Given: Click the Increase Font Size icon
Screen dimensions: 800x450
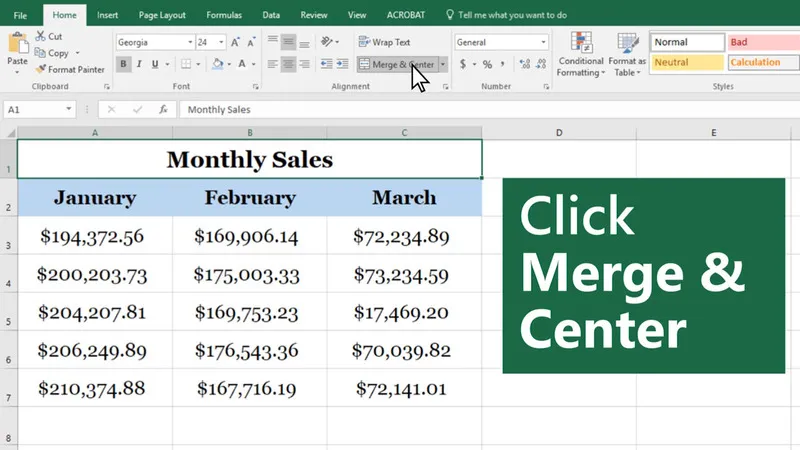Looking at the screenshot, I should point(235,43).
